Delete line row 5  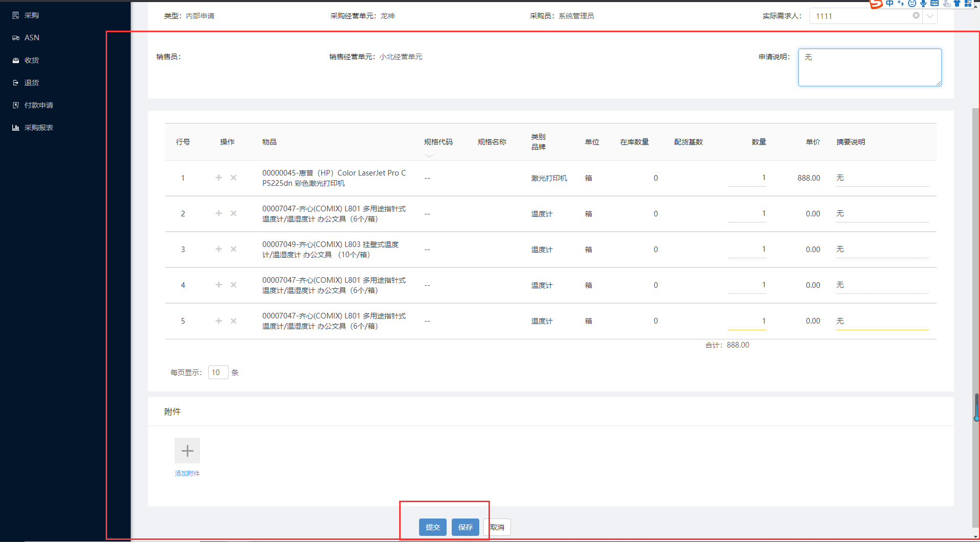(233, 321)
